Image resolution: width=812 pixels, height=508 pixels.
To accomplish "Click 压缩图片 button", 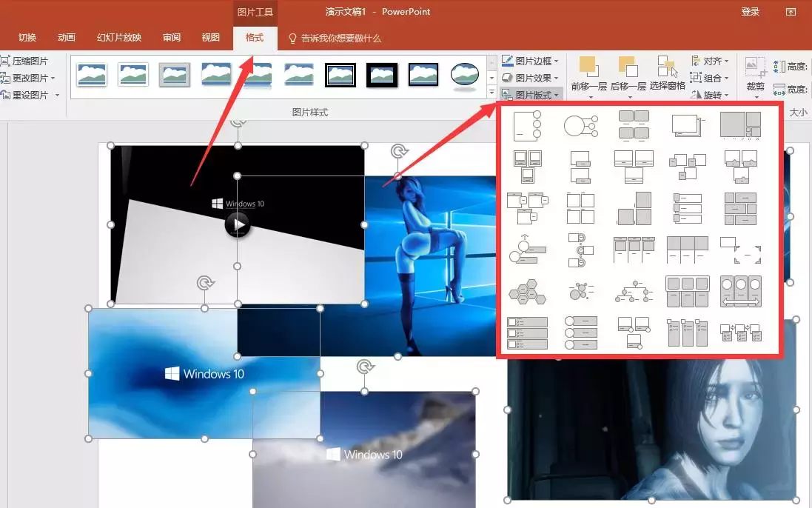I will click(x=24, y=61).
